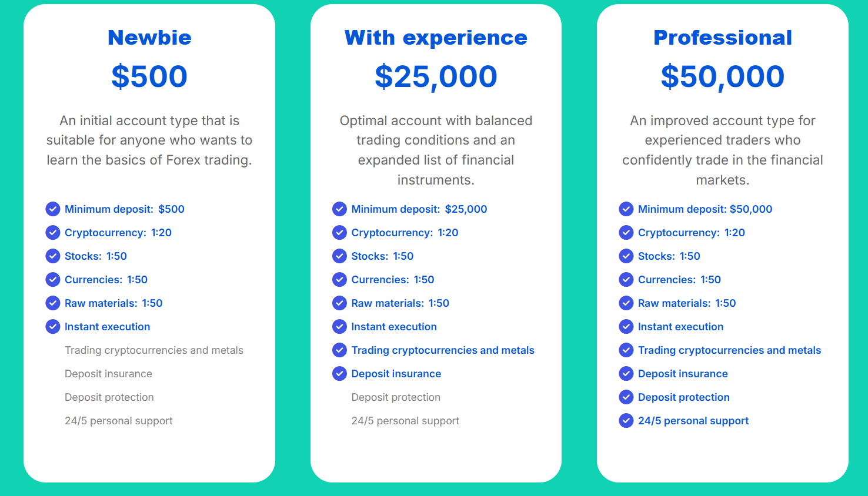Click greyed Deposit protection in With experience card
Image resolution: width=868 pixels, height=496 pixels.
tap(396, 397)
